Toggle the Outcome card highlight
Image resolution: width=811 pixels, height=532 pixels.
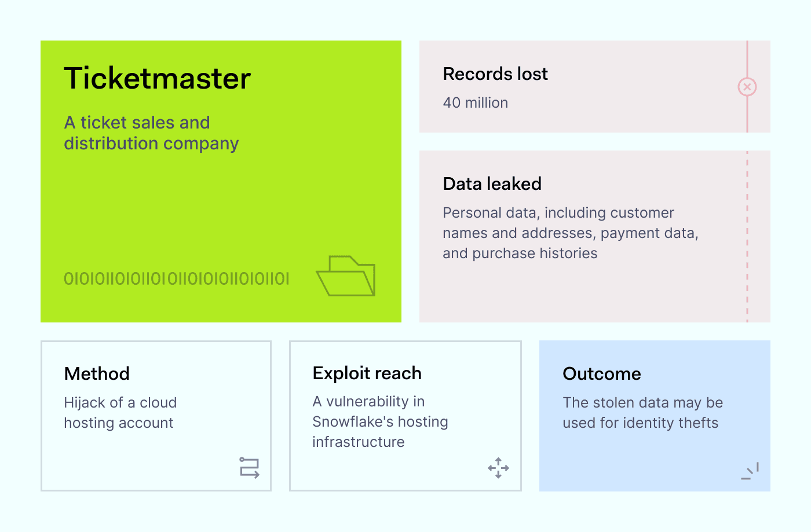point(654,415)
